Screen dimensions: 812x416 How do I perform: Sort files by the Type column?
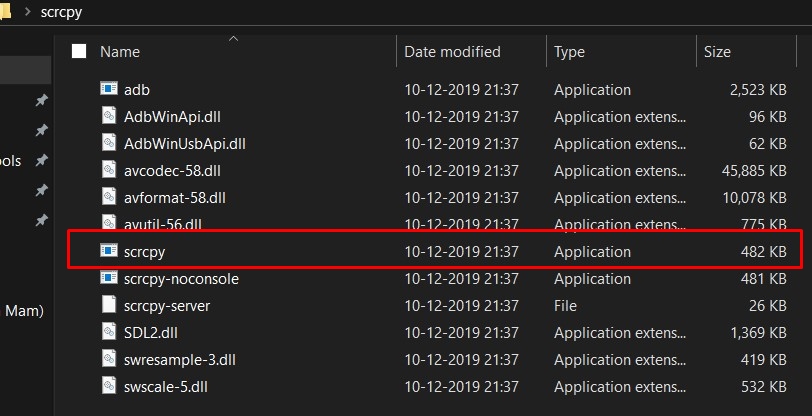tap(569, 52)
